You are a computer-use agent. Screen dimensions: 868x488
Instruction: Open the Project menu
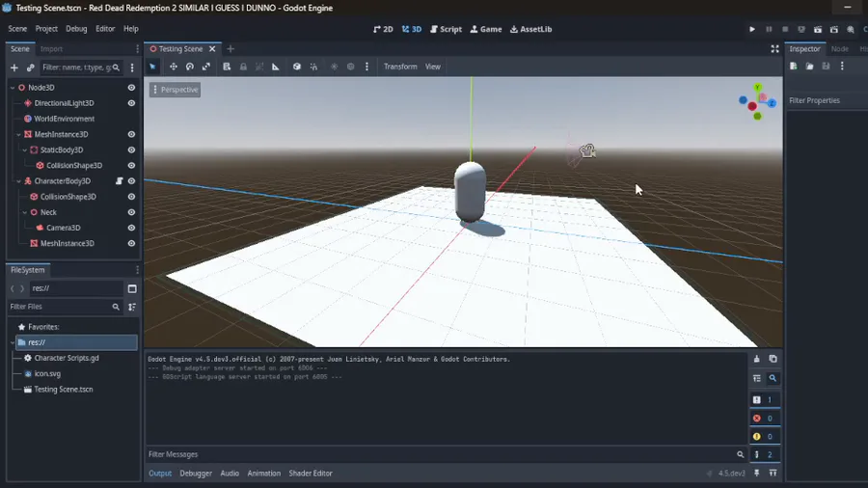(x=46, y=29)
